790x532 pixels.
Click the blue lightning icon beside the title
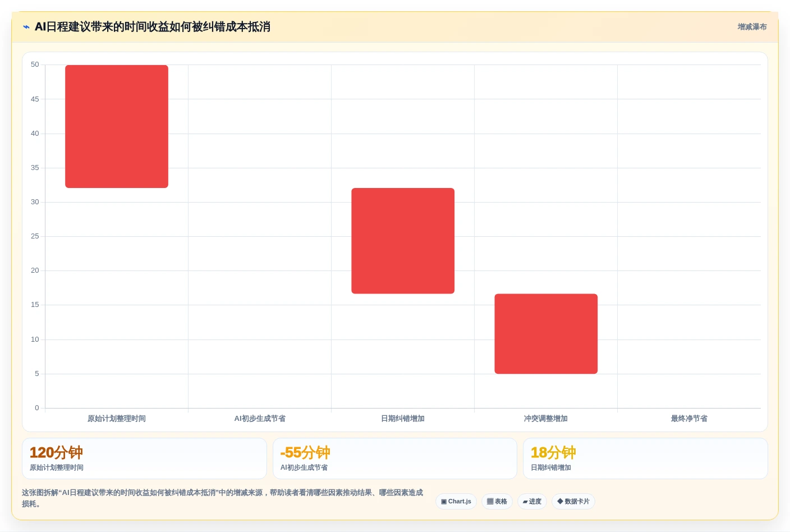[x=26, y=27]
